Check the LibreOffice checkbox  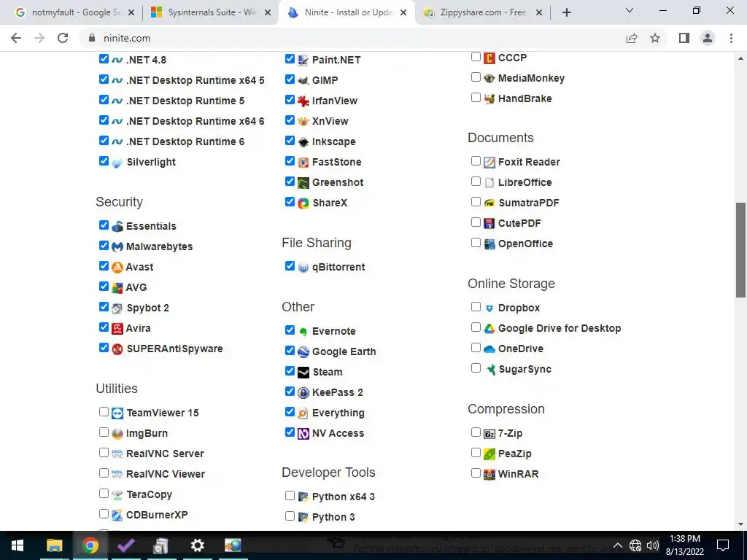click(x=476, y=182)
